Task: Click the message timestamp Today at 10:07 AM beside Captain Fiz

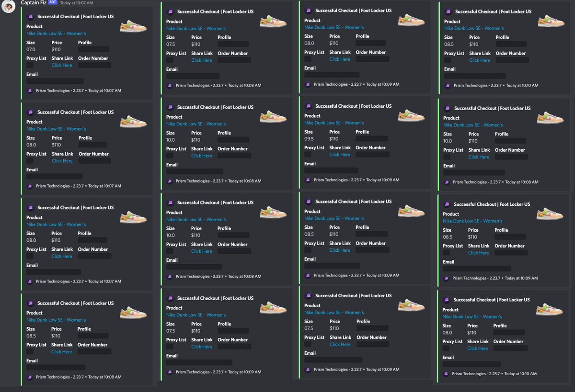Action: click(77, 3)
